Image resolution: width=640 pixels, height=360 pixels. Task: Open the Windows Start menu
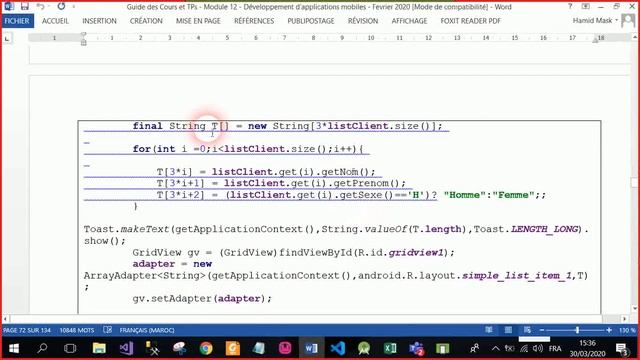pyautogui.click(x=14, y=348)
